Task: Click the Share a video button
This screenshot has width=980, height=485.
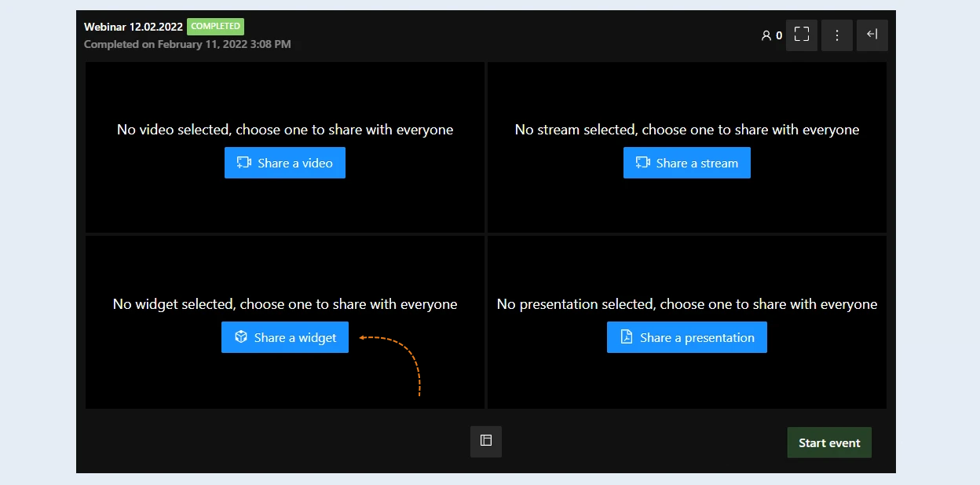Action: point(285,163)
